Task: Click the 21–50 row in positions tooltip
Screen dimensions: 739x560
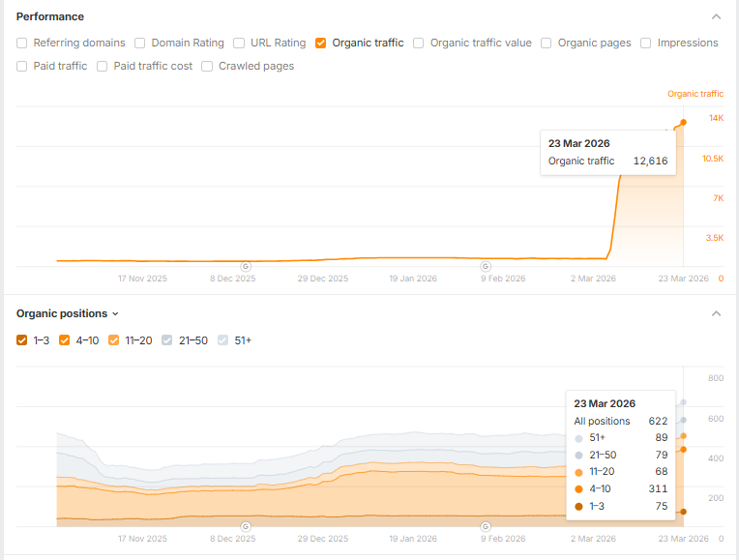Action: 621,455
